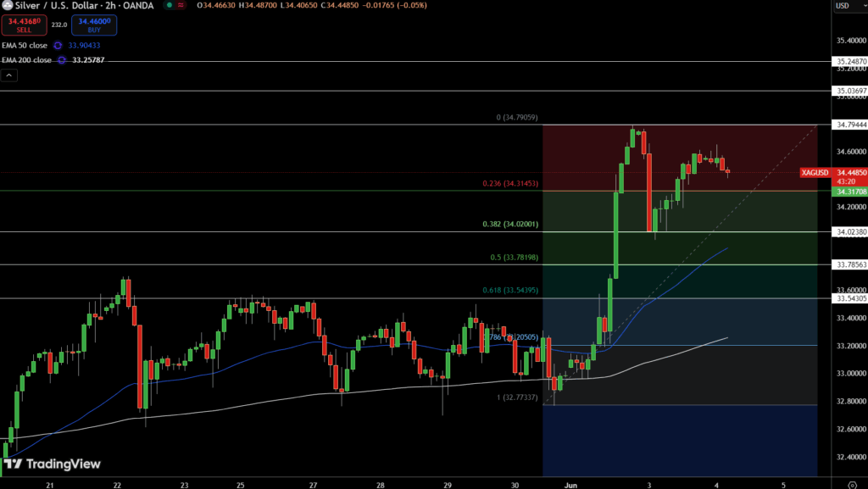Click the 35.24870 horizontal line price tag
The height and width of the screenshot is (489, 868).
(x=850, y=62)
